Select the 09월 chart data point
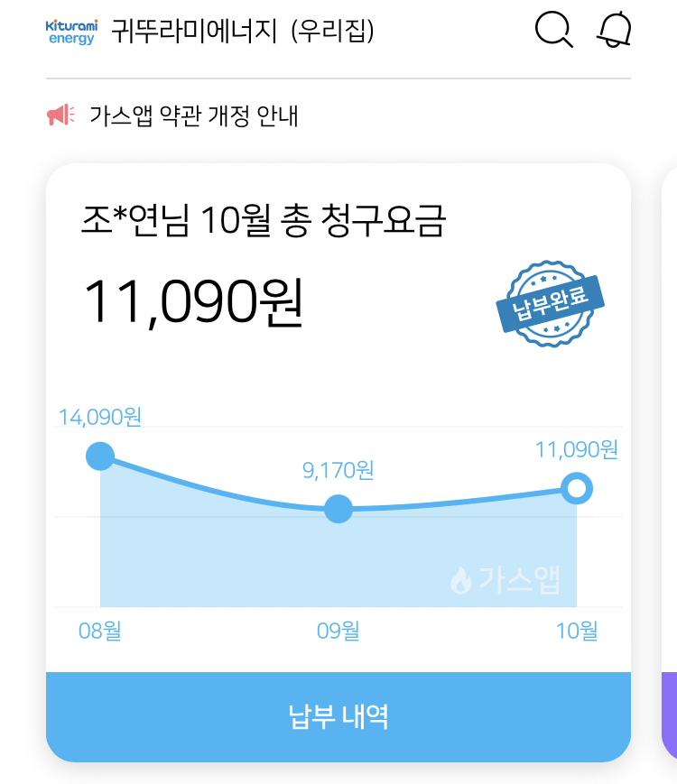This screenshot has height=784, width=677. point(338,509)
